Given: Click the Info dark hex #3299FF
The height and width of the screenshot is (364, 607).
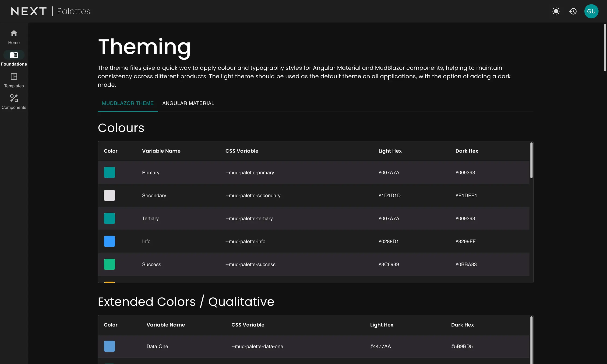Looking at the screenshot, I should coord(465,242).
